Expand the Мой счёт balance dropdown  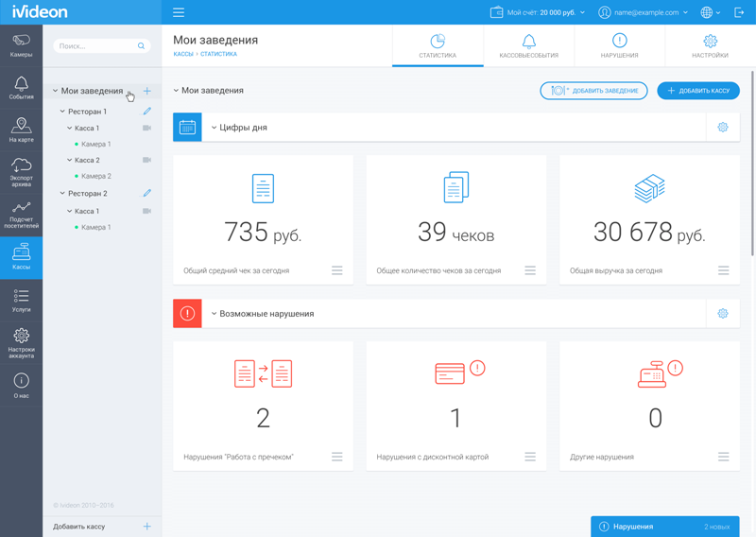coord(537,12)
